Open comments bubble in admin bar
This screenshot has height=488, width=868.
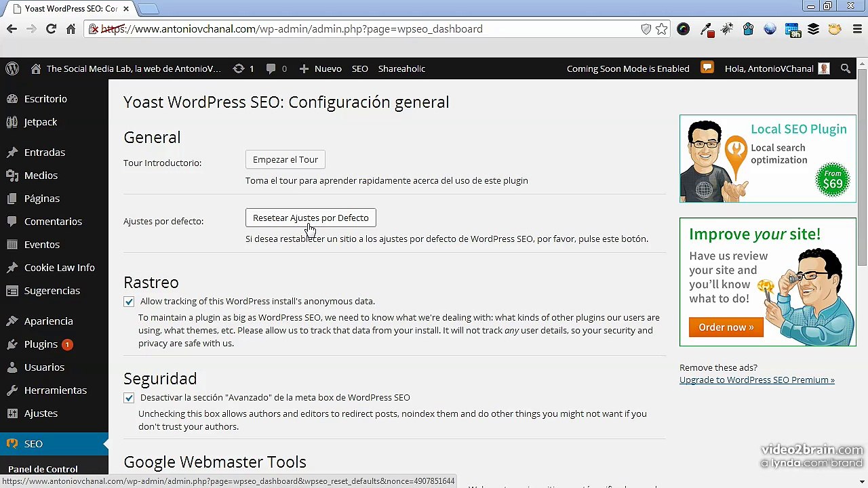tap(276, 68)
